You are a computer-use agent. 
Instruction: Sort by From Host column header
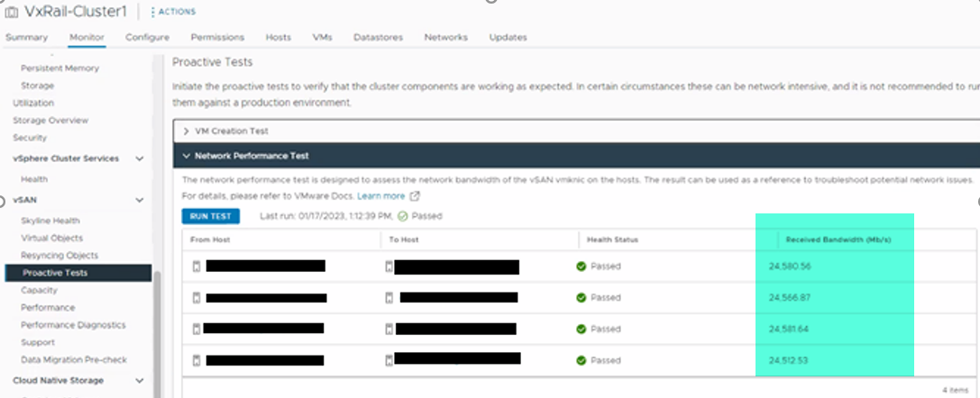[x=210, y=240]
